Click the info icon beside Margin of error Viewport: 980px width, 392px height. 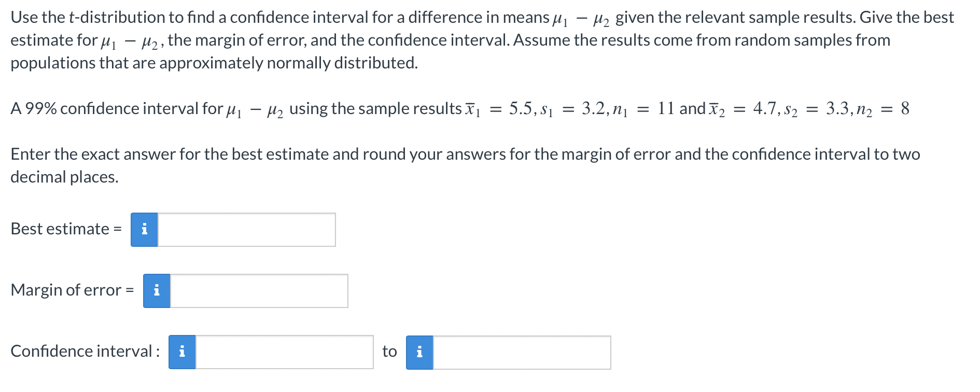(156, 291)
